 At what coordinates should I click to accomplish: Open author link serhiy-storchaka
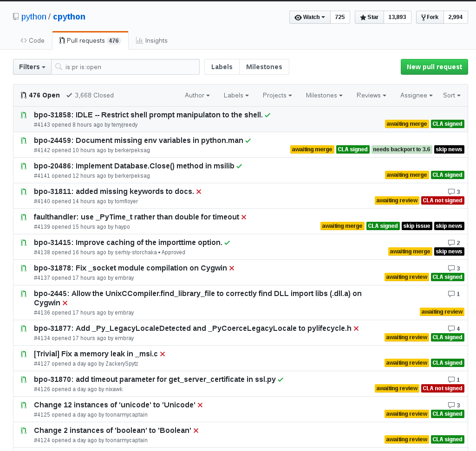[136, 252]
